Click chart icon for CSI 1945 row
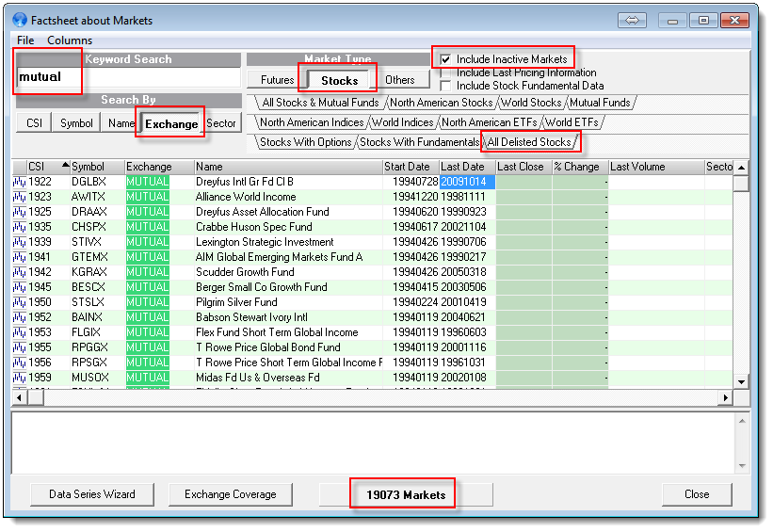This screenshot has width=773, height=532. point(19,287)
